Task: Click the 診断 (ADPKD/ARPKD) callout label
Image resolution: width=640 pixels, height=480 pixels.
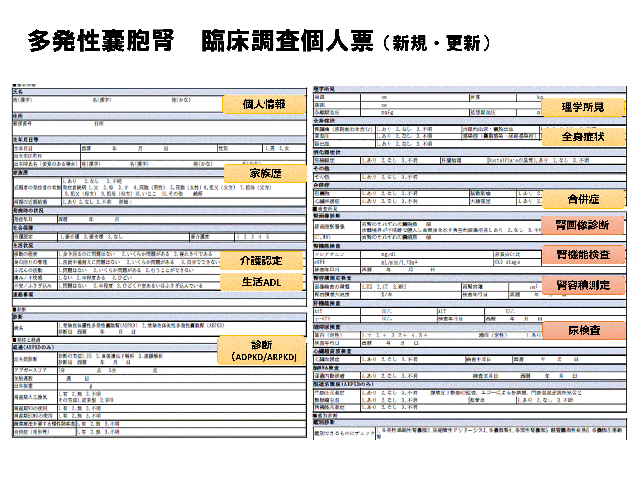Action: (262, 351)
